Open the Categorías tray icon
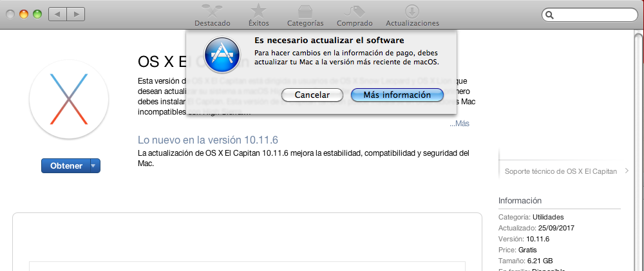Image resolution: width=644 pixels, height=271 pixels. [x=305, y=11]
